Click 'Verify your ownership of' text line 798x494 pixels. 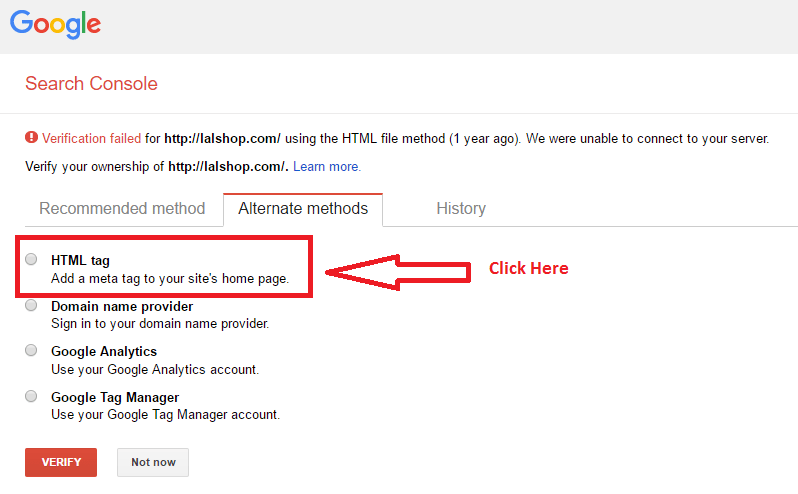pyautogui.click(x=95, y=167)
